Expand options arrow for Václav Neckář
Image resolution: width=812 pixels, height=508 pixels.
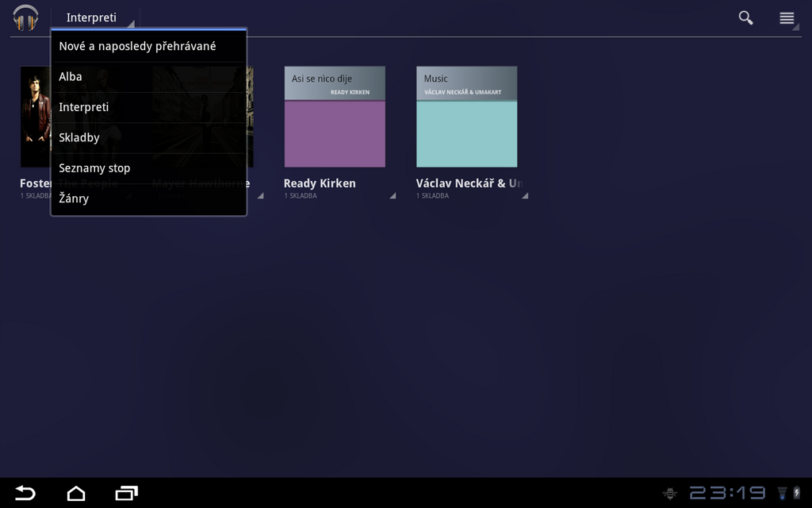[x=524, y=195]
